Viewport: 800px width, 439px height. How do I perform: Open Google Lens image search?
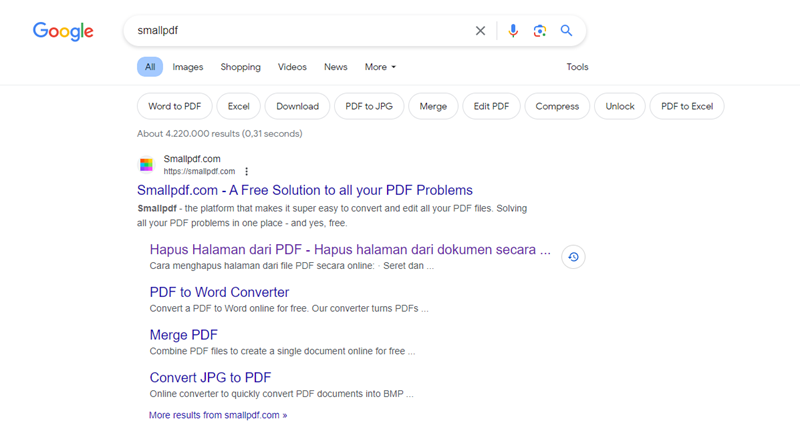coord(539,31)
